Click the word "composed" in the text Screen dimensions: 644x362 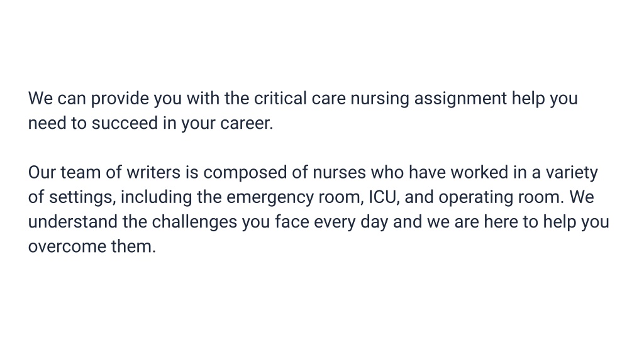(x=245, y=173)
